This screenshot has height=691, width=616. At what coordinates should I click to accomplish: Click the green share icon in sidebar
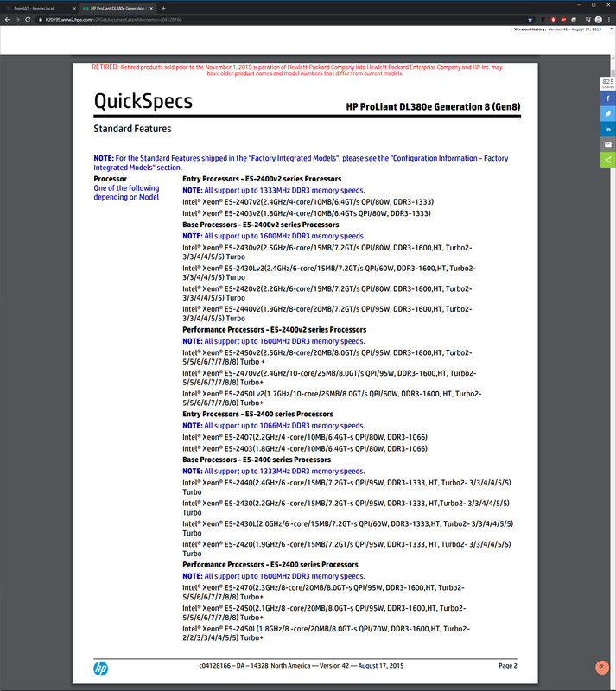pos(608,160)
